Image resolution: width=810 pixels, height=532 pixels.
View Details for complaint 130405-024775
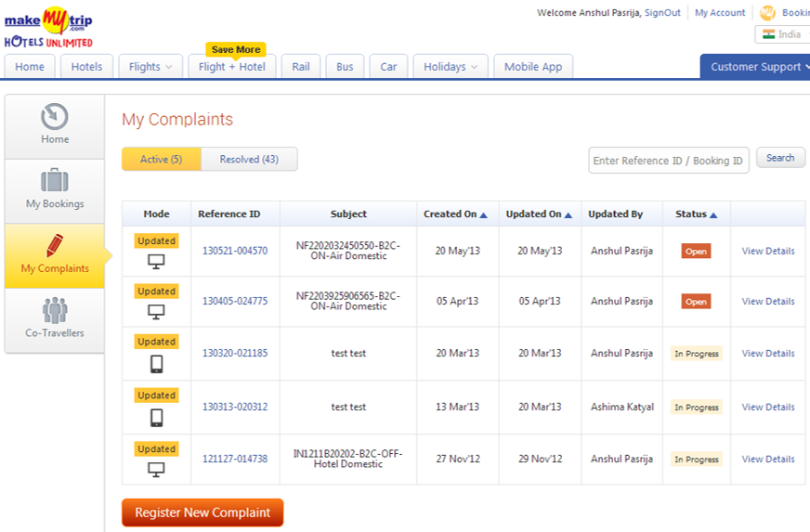pos(768,301)
